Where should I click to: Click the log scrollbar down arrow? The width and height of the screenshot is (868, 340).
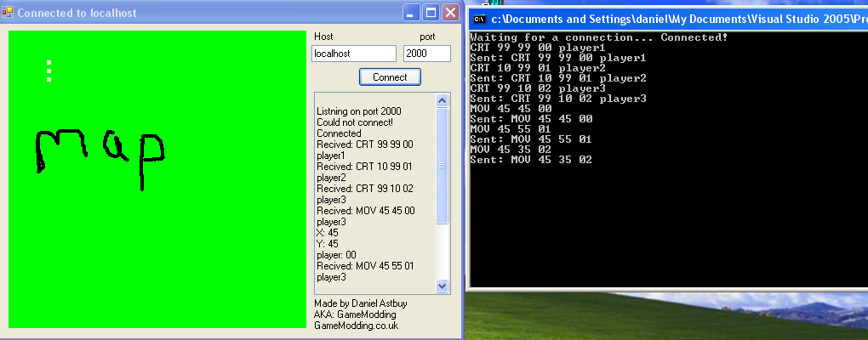click(x=442, y=286)
